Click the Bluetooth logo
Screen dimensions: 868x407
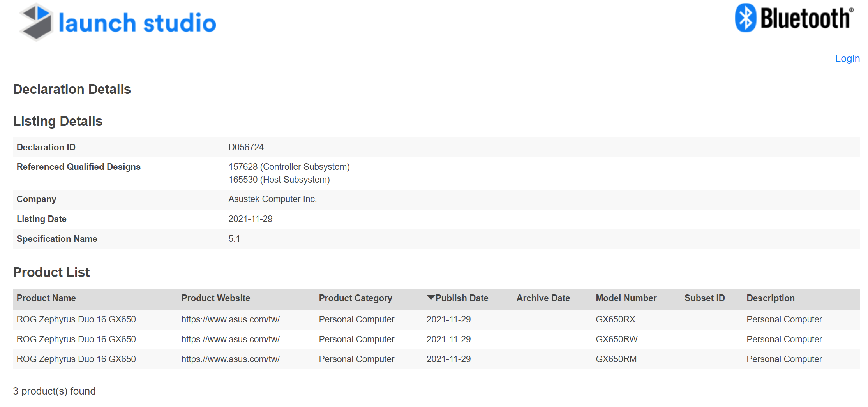pos(794,18)
